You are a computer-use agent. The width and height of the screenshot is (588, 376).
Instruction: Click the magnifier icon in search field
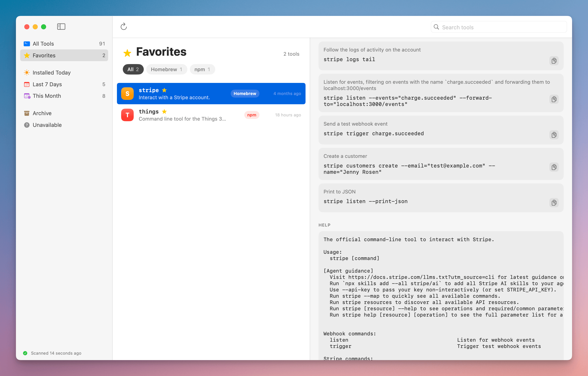point(436,27)
